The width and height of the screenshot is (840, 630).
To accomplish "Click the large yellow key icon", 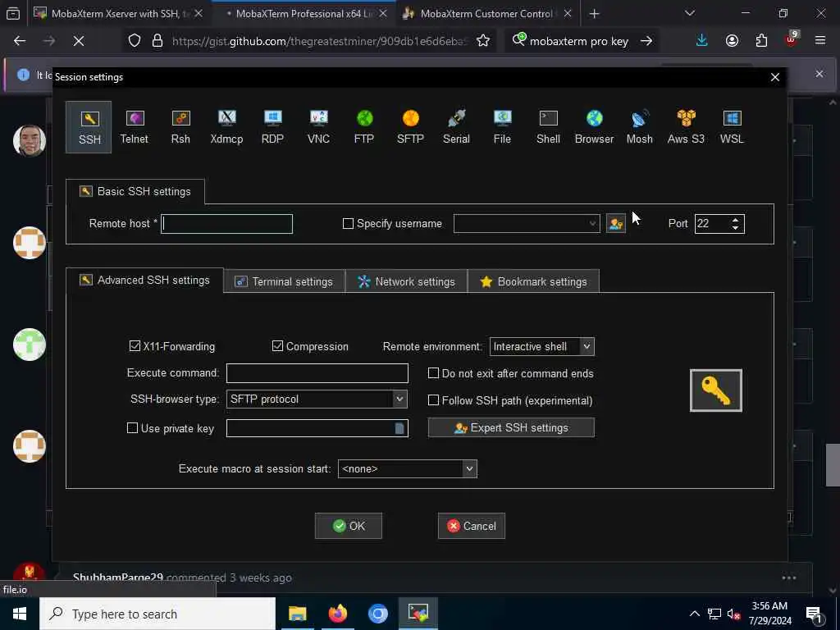I will point(715,390).
